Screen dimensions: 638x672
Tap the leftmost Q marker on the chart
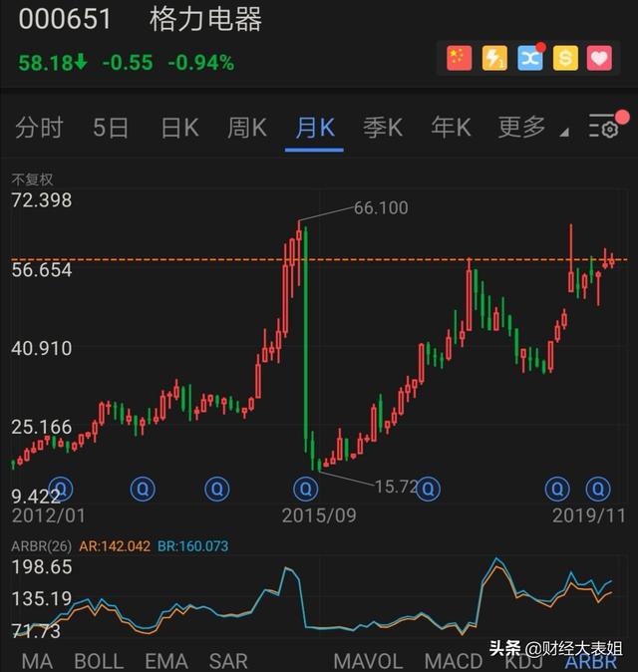coord(62,489)
